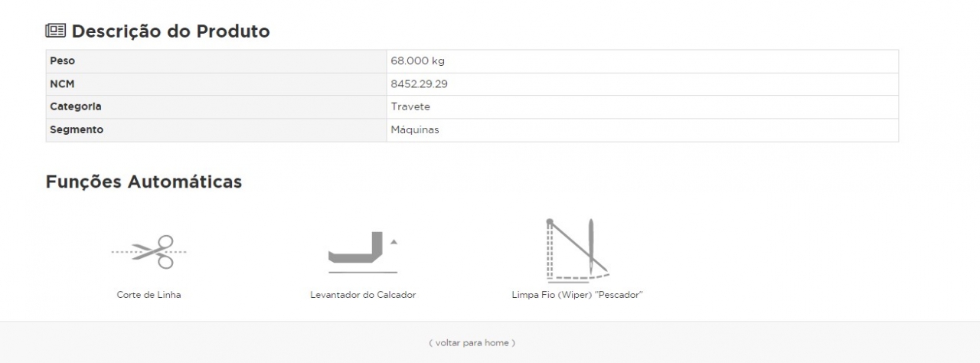Image resolution: width=980 pixels, height=363 pixels.
Task: Click the Categoria row label
Action: pos(76,107)
